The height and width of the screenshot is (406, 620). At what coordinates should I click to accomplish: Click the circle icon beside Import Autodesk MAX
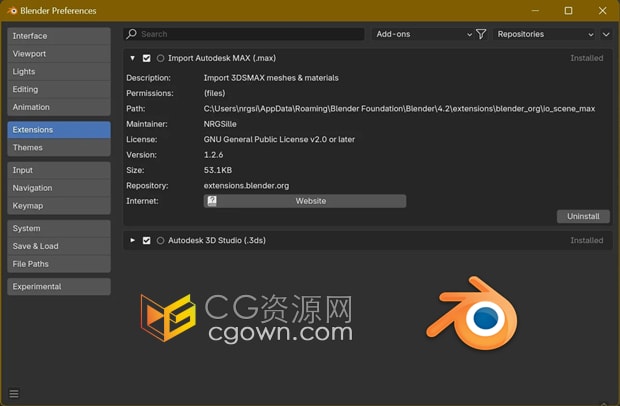pyautogui.click(x=160, y=58)
